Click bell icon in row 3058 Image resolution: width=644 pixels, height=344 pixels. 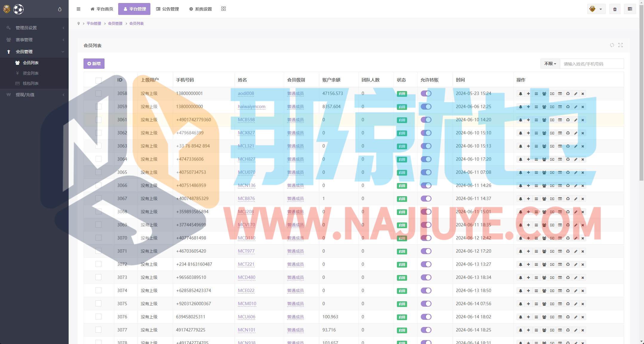point(520,94)
